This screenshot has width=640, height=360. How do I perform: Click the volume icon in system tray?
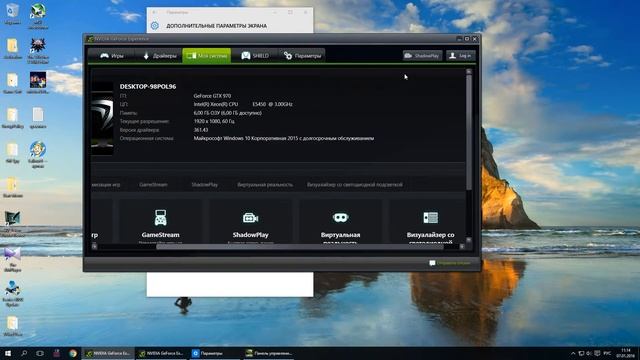point(589,353)
